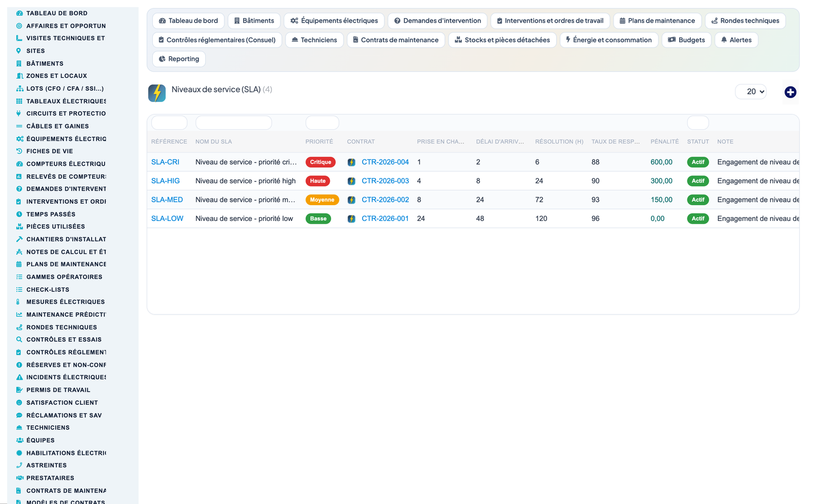
Task: Switch to the Reporting tab
Action: pyautogui.click(x=179, y=59)
